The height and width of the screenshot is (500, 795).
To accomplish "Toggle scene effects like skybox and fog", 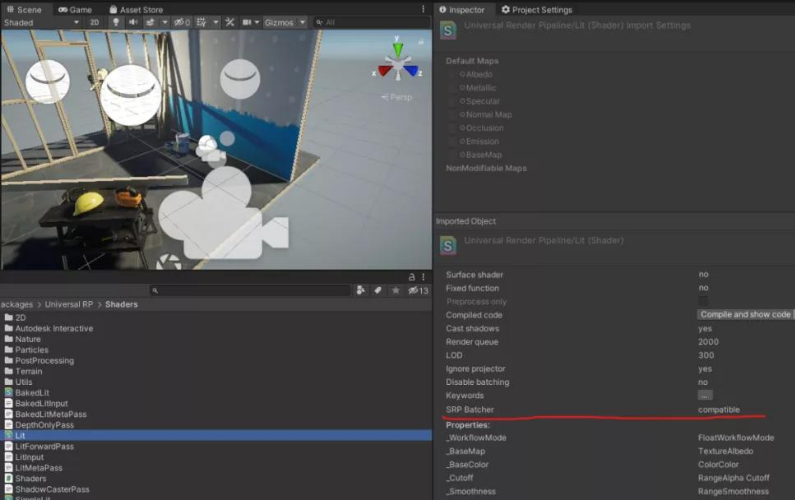I will pyautogui.click(x=150, y=22).
